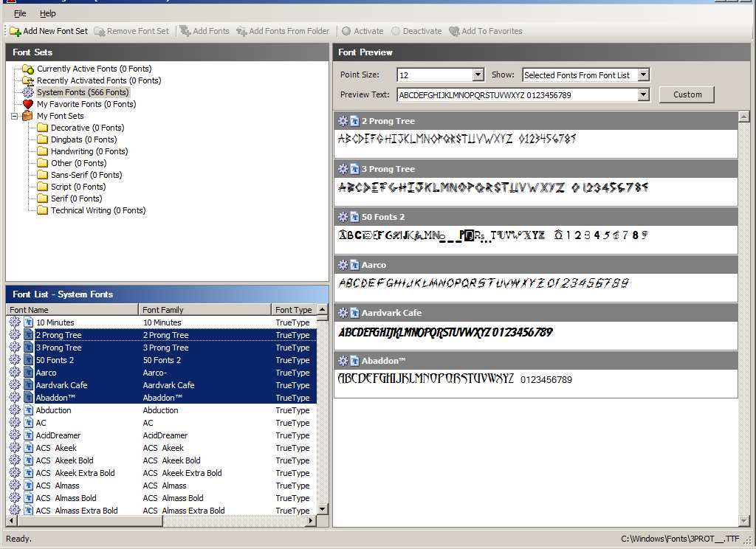Click the Add To Favorites icon

(x=454, y=31)
